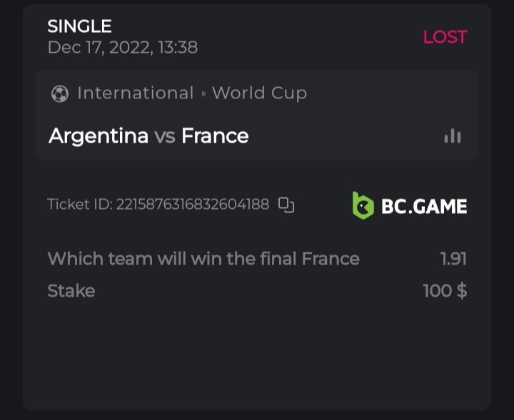
Task: Click the 'Ticket ID:' label
Action: [80, 205]
